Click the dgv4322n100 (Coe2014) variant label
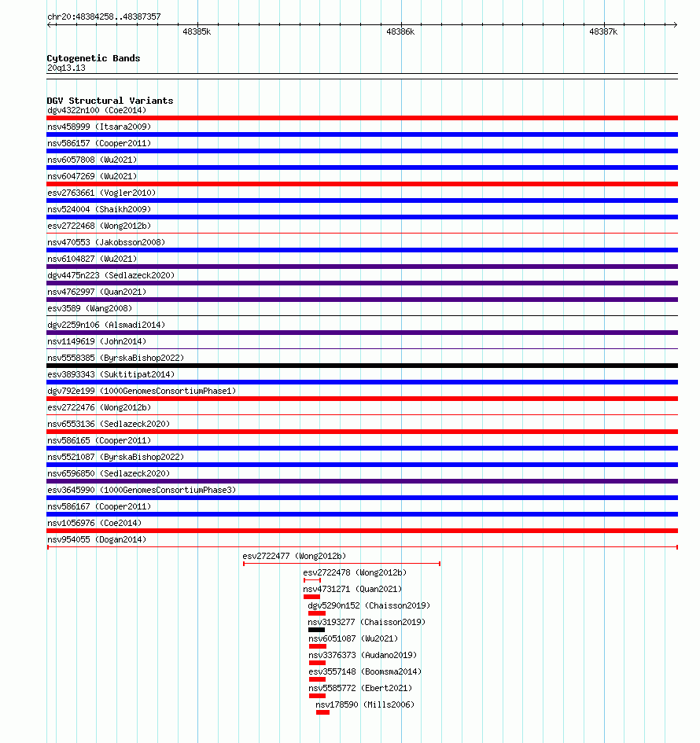Screen dimensions: 700x743 click(x=97, y=110)
